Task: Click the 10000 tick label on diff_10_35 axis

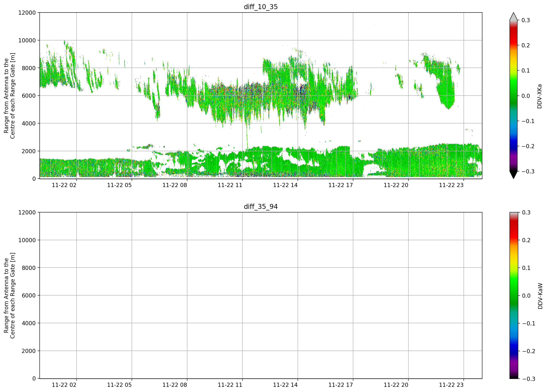Action: point(27,40)
